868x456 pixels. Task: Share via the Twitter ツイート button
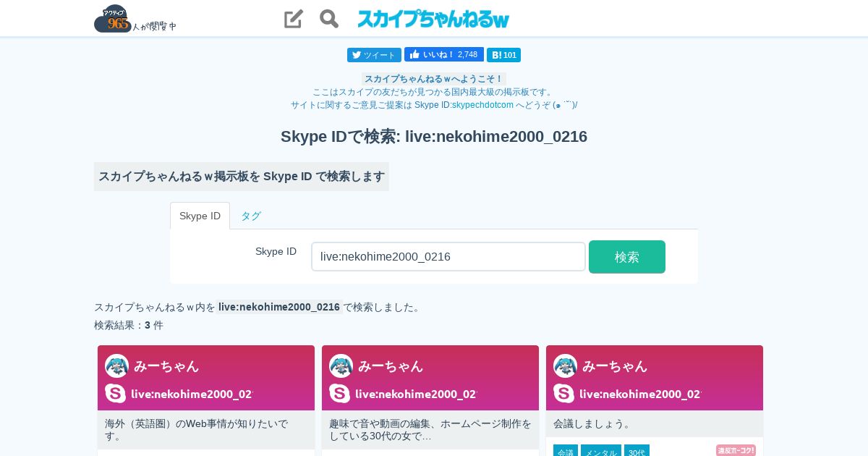374,55
